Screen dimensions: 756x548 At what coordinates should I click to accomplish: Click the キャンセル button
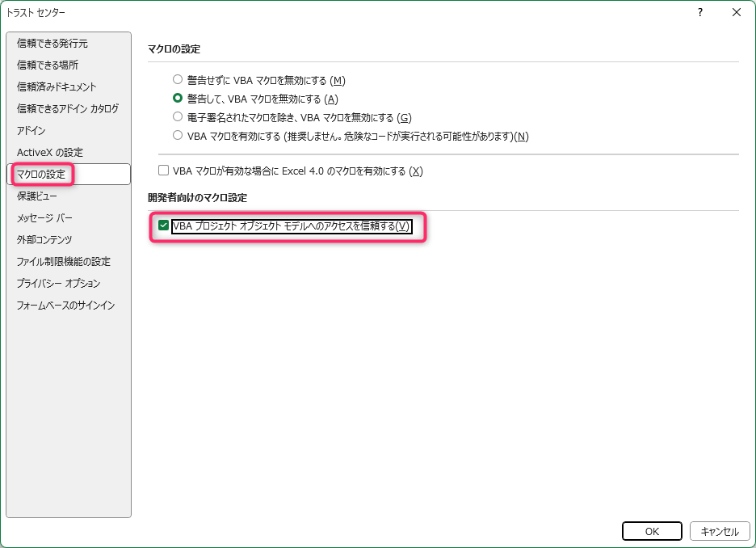(x=719, y=531)
